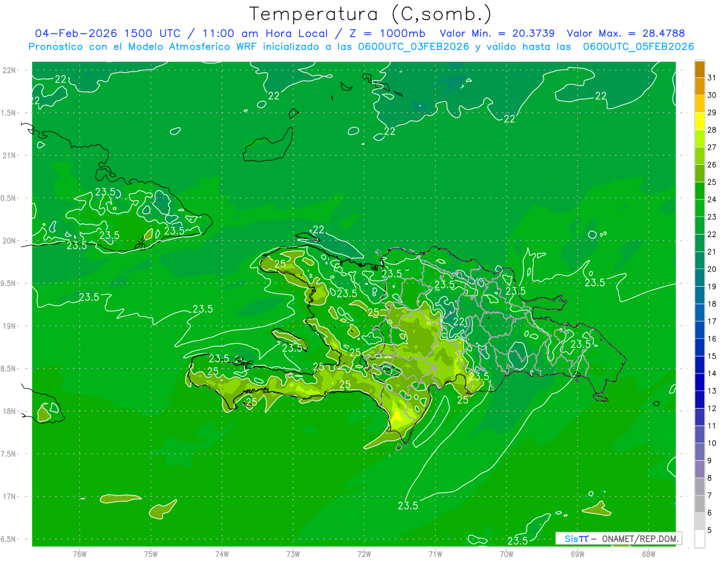This screenshot has width=728, height=562.
Task: Click the color bar scale label "17"
Action: [x=712, y=321]
